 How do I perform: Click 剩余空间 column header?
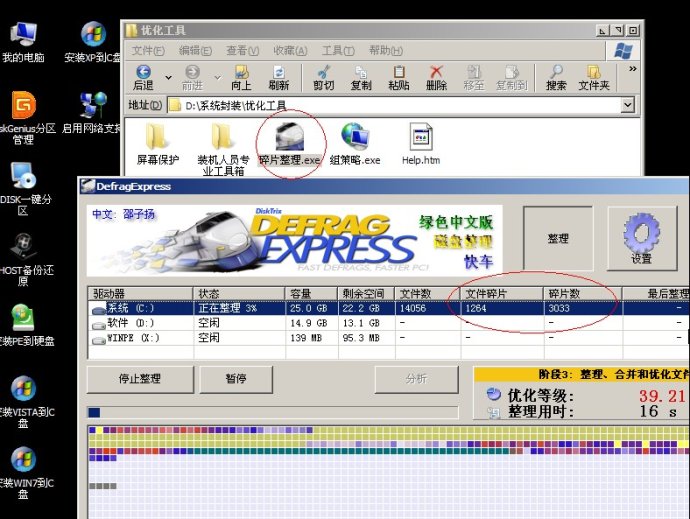click(367, 294)
